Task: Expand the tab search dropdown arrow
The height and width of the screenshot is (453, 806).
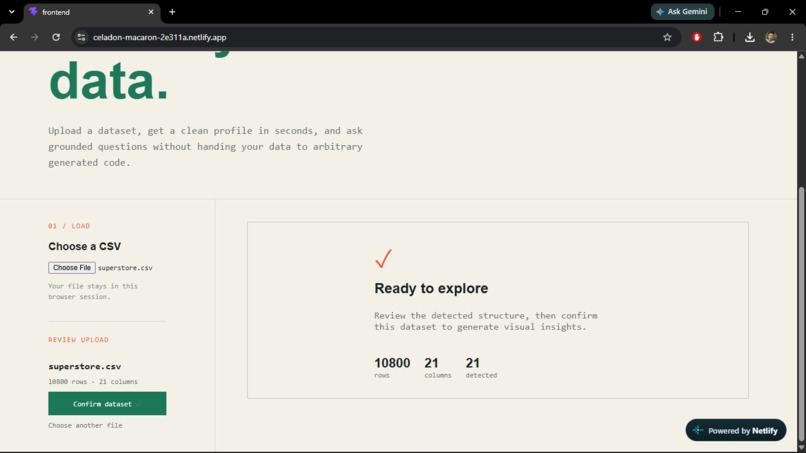Action: pos(11,12)
